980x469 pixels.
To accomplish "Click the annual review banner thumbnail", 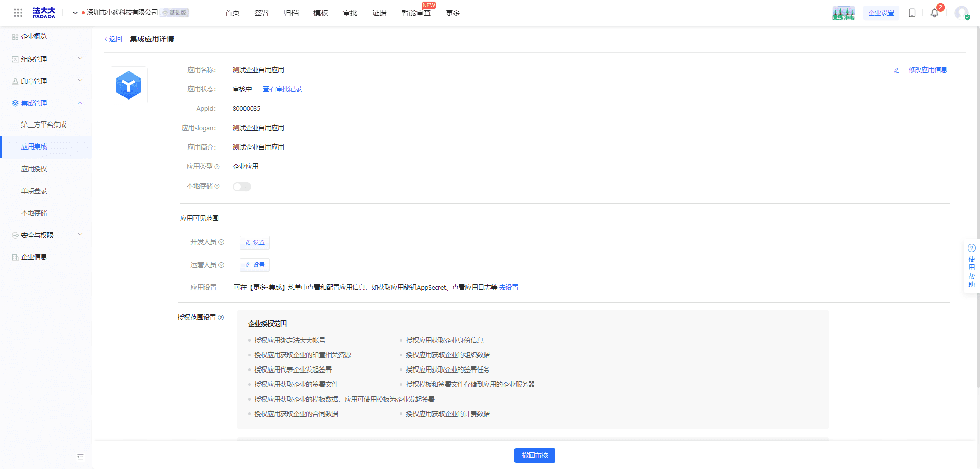I will 844,13.
